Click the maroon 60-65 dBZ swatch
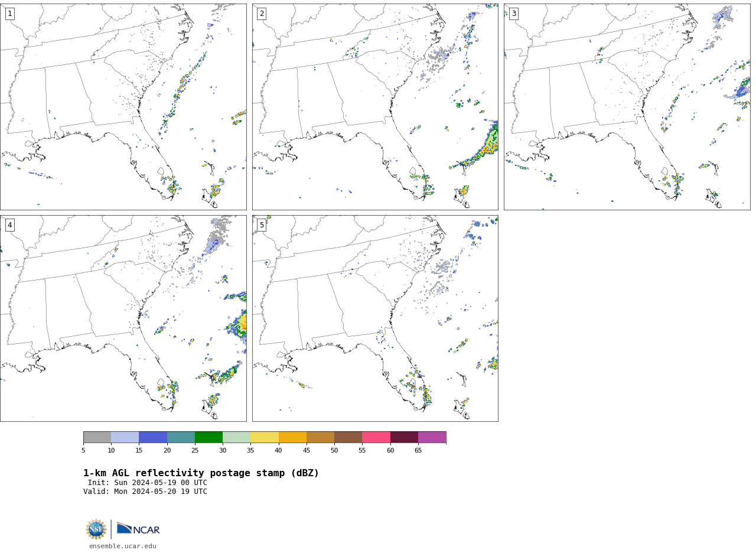Screen dimensions: 756x553 (404, 437)
